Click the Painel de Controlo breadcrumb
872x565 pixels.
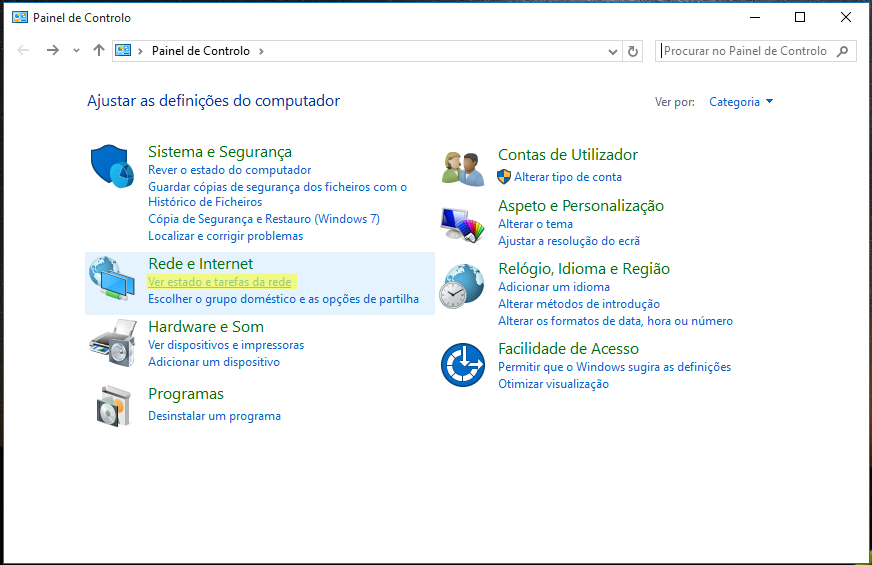pyautogui.click(x=201, y=51)
